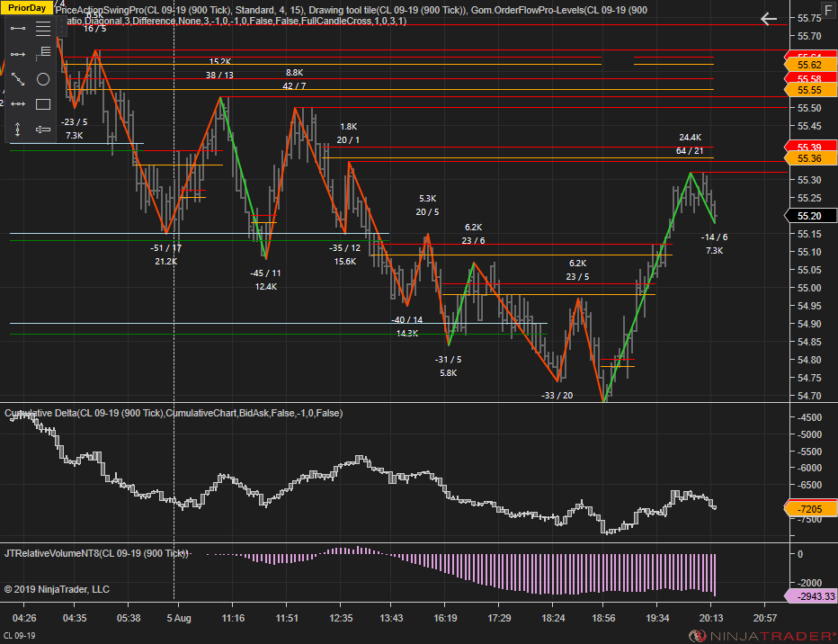Select the Vertical Line tool

(x=18, y=130)
